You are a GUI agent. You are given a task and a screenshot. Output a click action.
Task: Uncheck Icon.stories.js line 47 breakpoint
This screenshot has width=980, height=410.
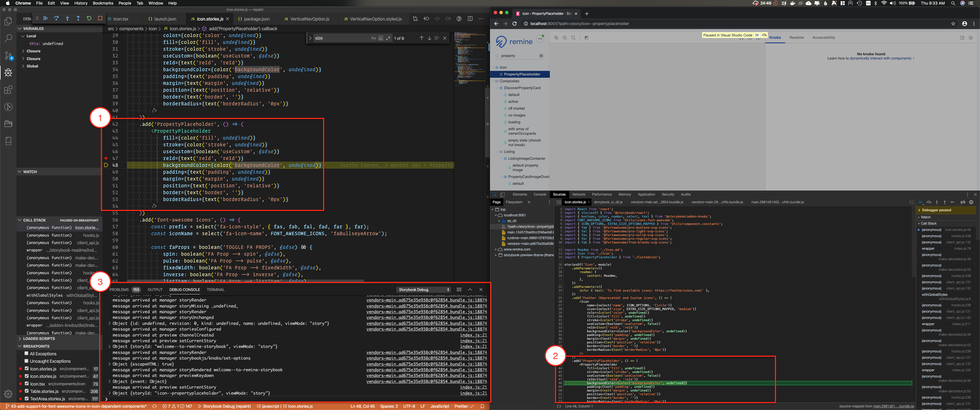coord(26,376)
